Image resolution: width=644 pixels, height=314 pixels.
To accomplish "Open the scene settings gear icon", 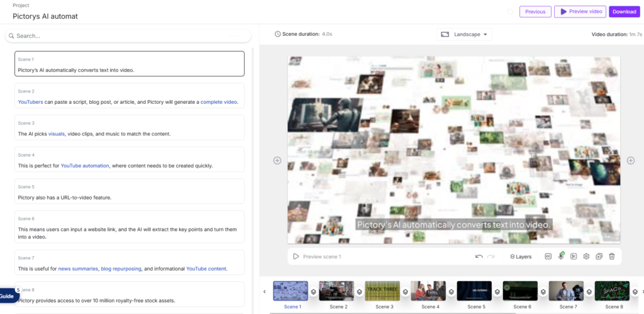I will (x=587, y=257).
